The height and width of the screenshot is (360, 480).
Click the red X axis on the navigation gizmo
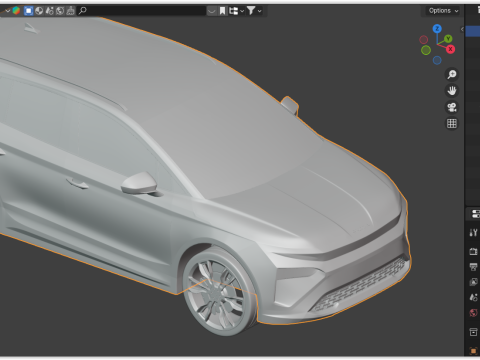450,49
